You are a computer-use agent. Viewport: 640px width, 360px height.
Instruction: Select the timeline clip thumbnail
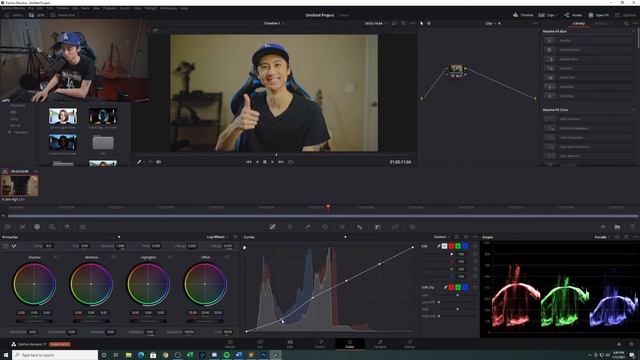click(20, 186)
